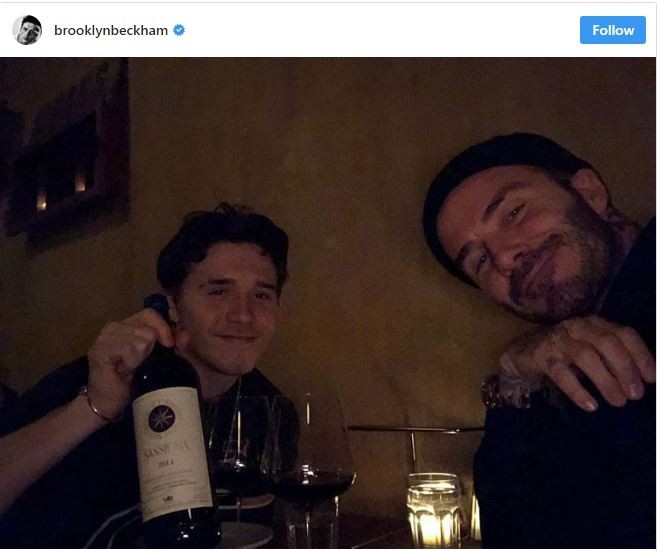Tap the candle lights in wall frame
659x551 pixels.
point(61,191)
